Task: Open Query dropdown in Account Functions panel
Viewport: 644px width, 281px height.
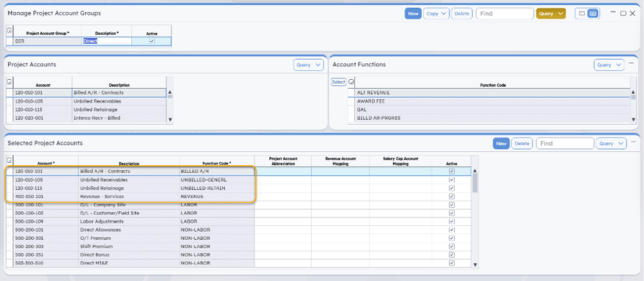Action: [x=609, y=65]
